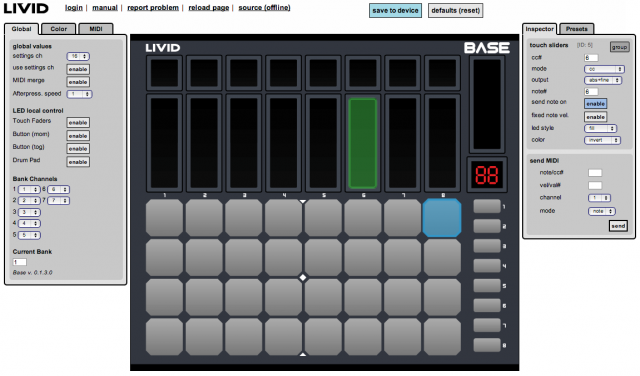Select the tall right-side touch strip
Viewport: 640px width, 376px height.
point(487,104)
